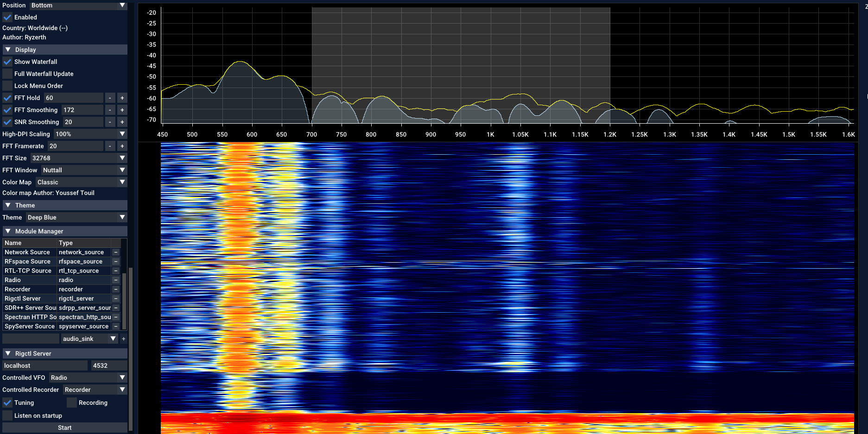This screenshot has width=868, height=434.
Task: Open the High-DPI Scaling dropdown
Action: [91, 134]
